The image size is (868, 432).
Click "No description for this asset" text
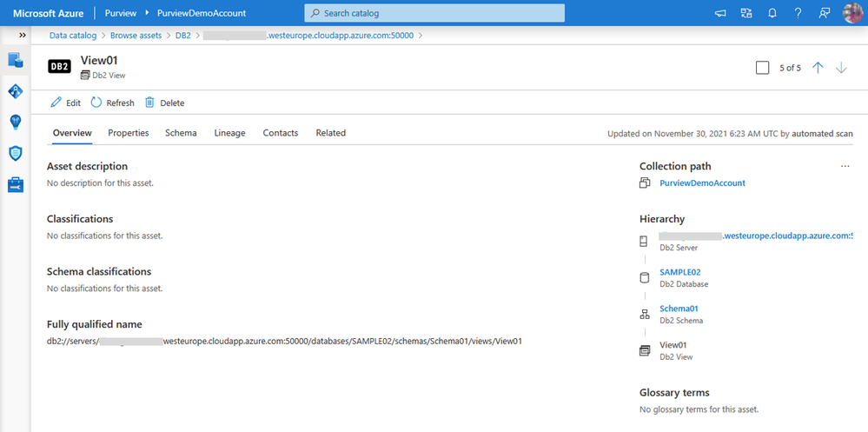pyautogui.click(x=100, y=183)
